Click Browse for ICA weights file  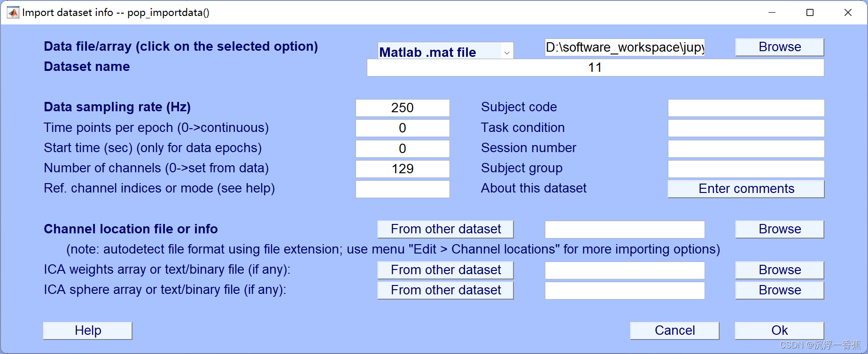coord(779,270)
